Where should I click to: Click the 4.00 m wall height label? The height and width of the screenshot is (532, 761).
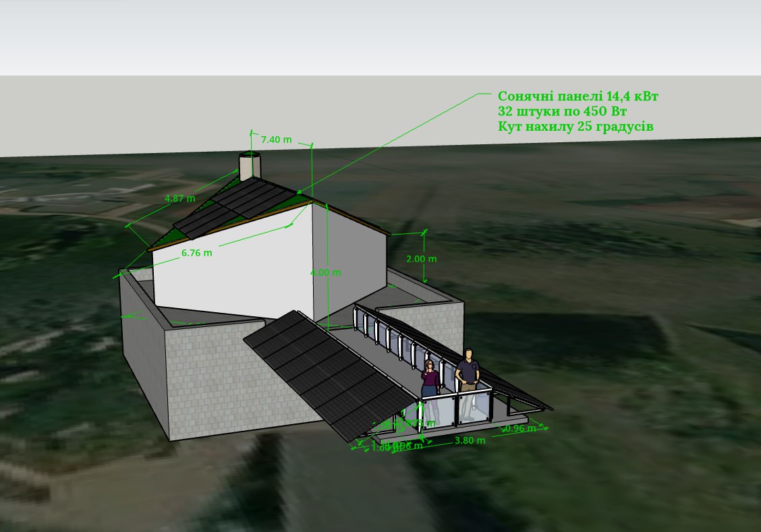coord(325,272)
